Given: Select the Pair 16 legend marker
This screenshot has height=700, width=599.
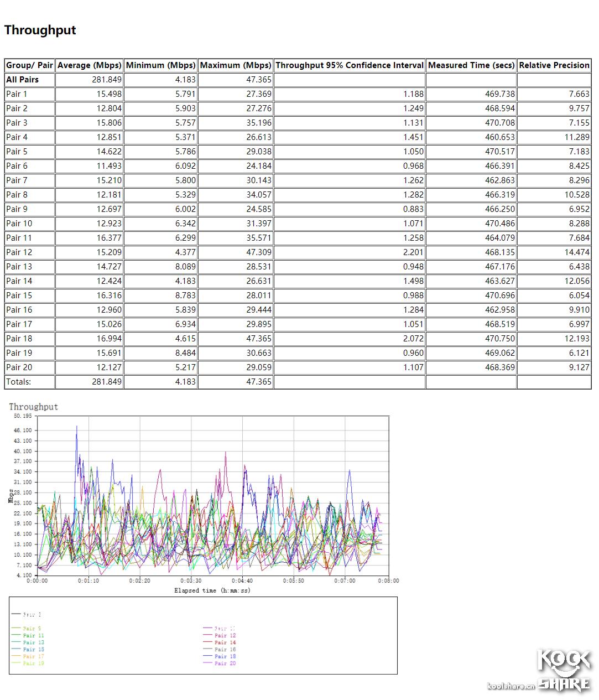Looking at the screenshot, I should click(207, 650).
